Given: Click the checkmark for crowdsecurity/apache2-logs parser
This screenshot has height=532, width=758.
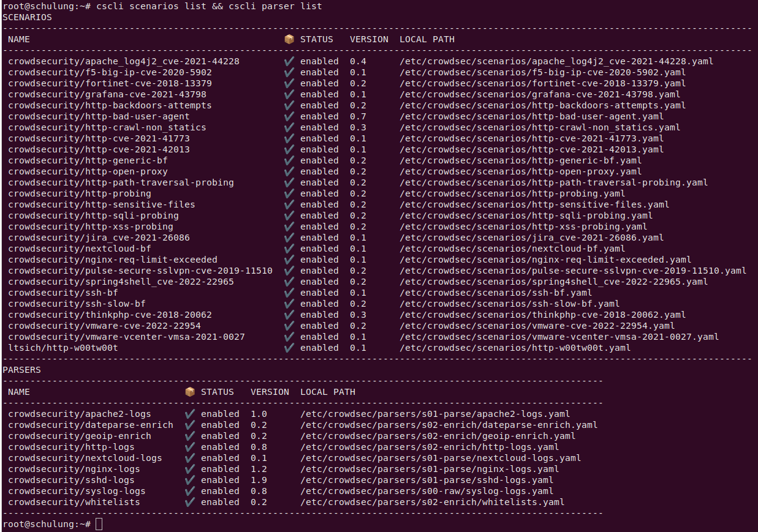Looking at the screenshot, I should pos(190,414).
